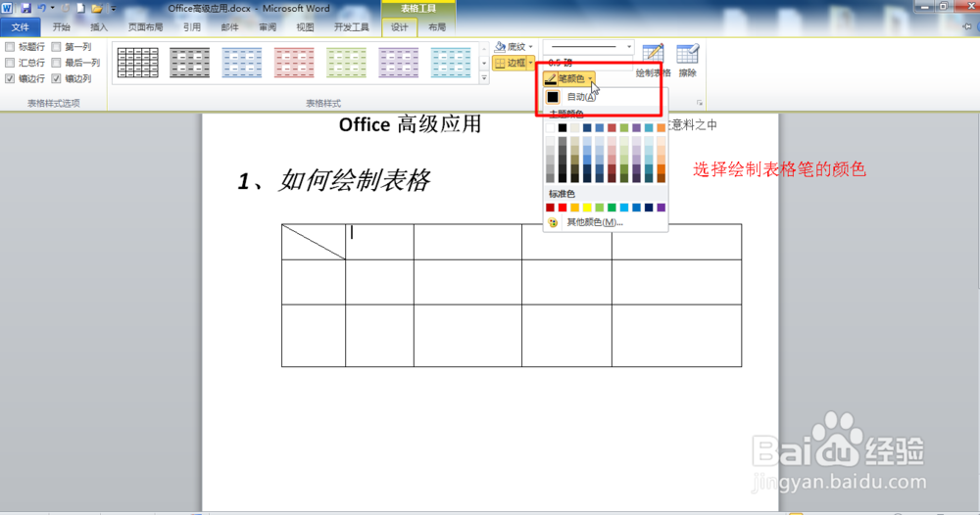Click the 笔颜色 dropdown arrow

click(x=591, y=78)
